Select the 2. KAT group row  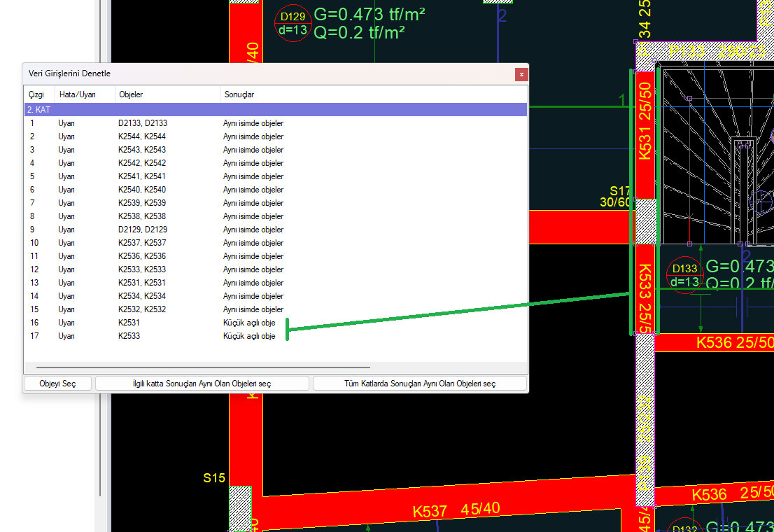coord(276,110)
